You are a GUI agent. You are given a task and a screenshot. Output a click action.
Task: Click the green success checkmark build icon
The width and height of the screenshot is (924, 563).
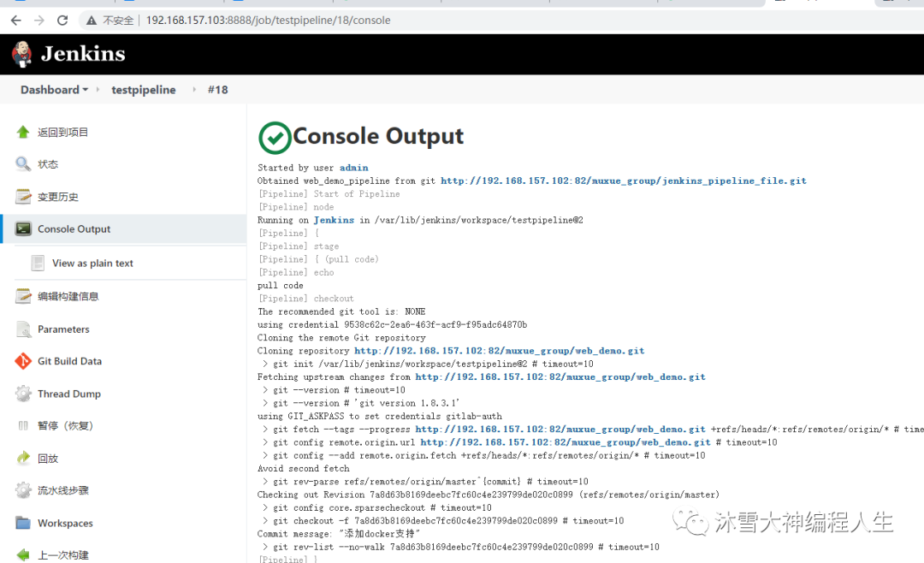tap(275, 138)
